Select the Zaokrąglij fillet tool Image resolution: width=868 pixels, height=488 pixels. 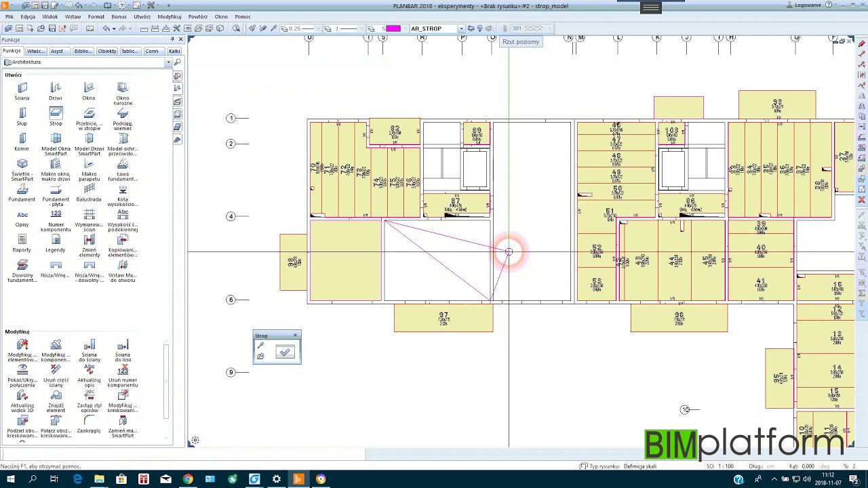(x=89, y=425)
